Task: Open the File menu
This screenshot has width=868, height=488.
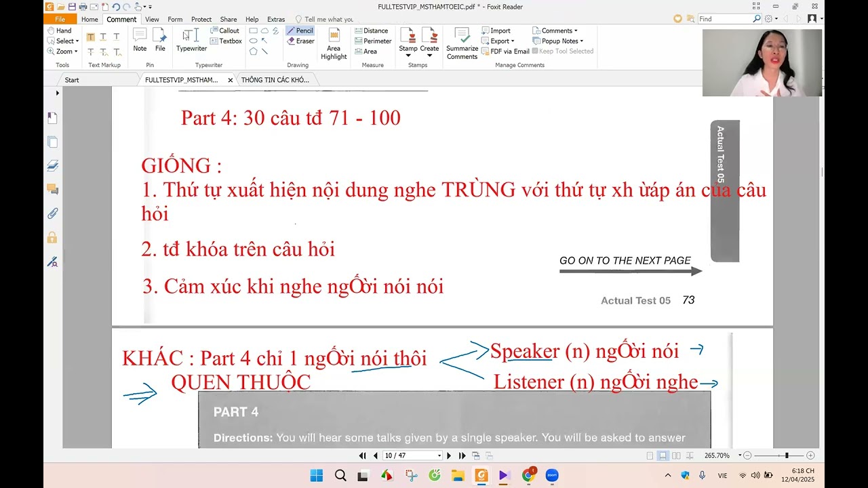Action: 60,19
